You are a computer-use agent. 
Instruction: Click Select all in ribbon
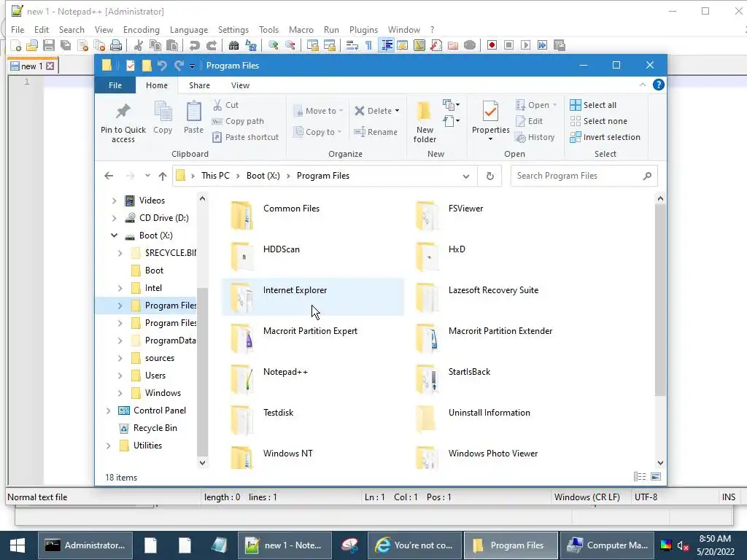click(594, 105)
